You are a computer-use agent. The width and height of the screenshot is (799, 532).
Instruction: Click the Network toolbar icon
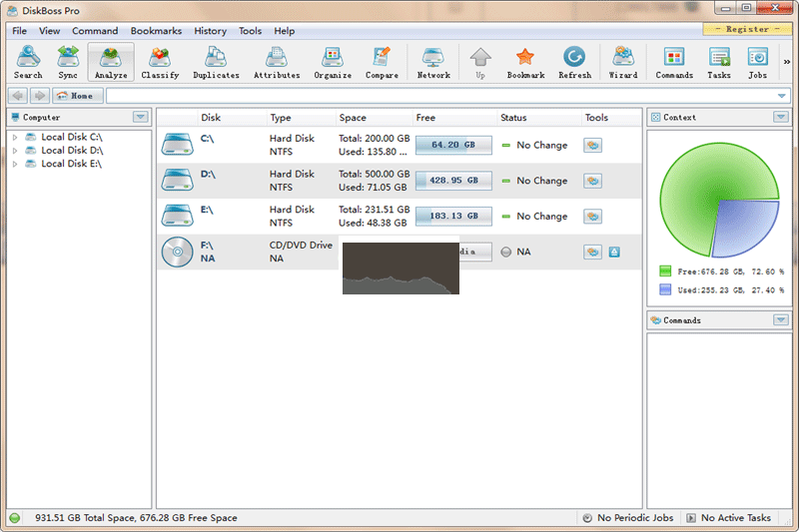pyautogui.click(x=433, y=62)
